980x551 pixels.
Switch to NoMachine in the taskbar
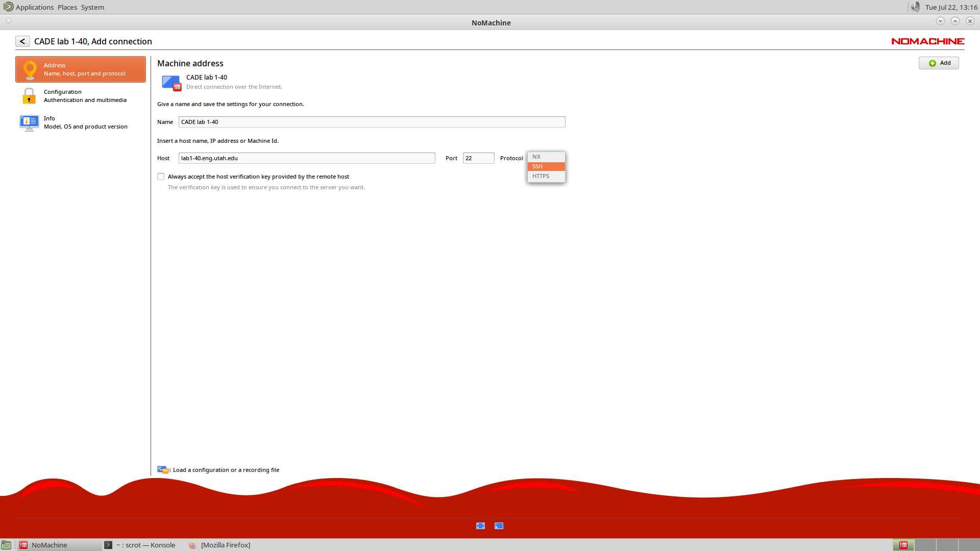pyautogui.click(x=59, y=545)
